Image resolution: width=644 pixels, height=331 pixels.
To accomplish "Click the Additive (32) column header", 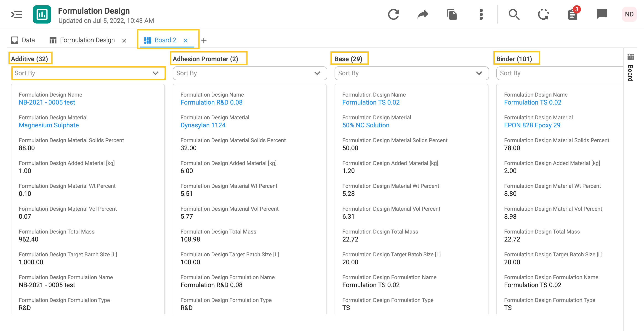I will click(29, 59).
